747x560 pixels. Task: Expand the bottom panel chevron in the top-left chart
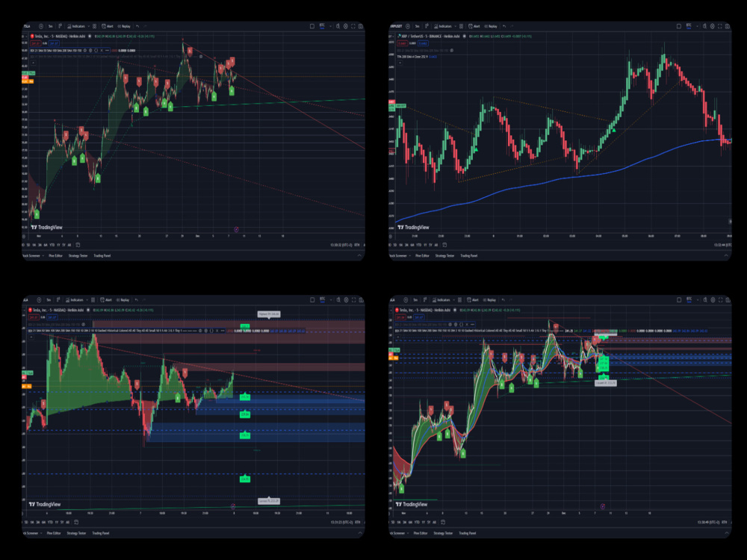(359, 255)
